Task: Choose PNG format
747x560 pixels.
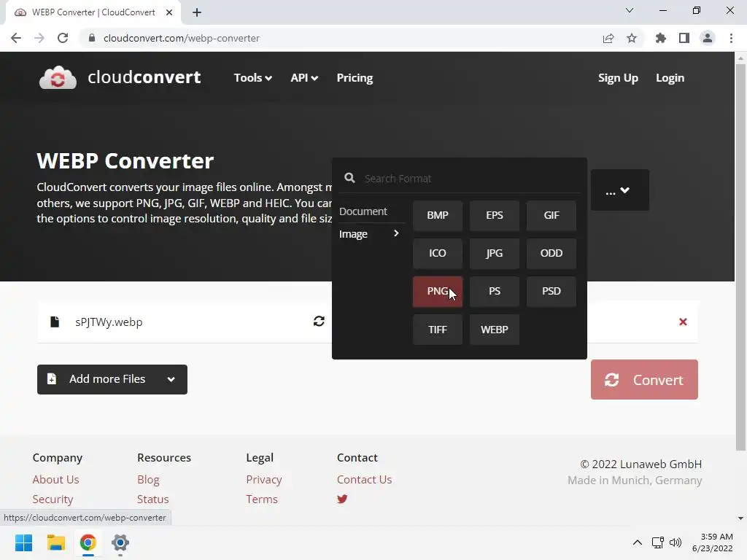Action: (x=438, y=292)
